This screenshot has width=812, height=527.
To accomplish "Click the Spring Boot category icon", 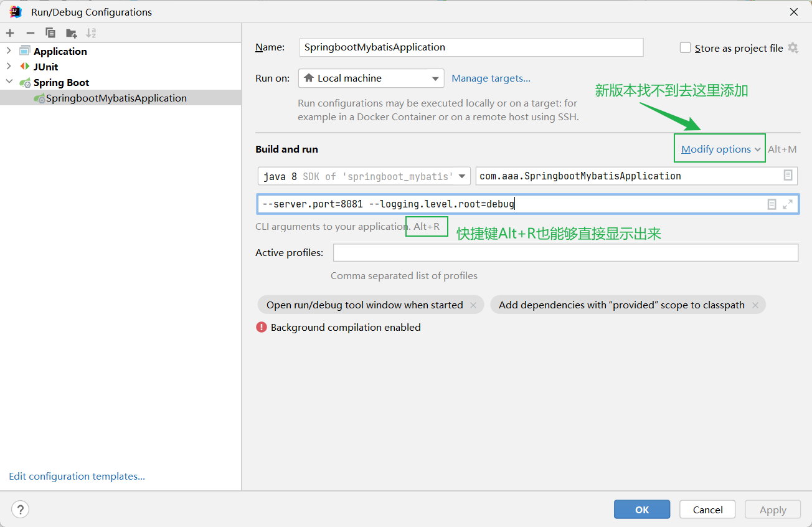I will pyautogui.click(x=25, y=82).
